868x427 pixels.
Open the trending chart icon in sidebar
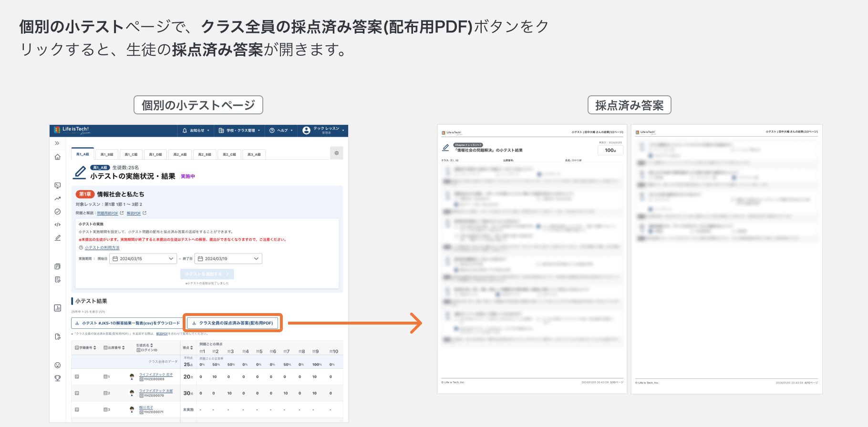(x=57, y=198)
